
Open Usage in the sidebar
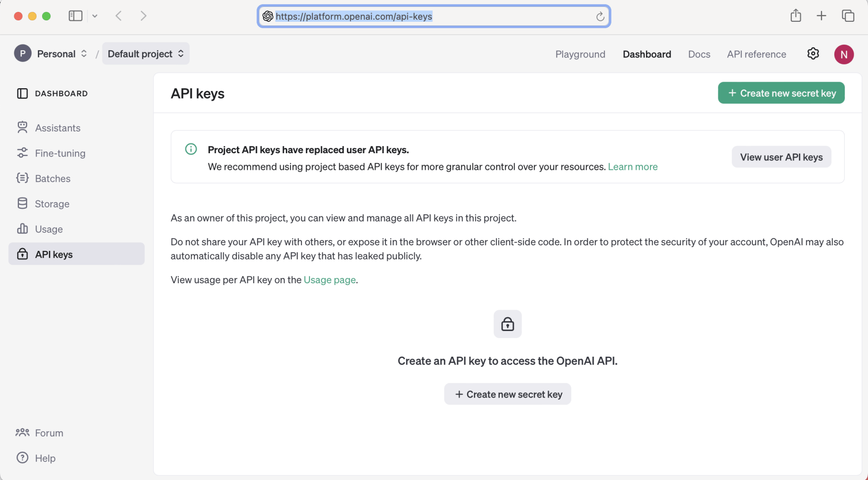point(48,229)
